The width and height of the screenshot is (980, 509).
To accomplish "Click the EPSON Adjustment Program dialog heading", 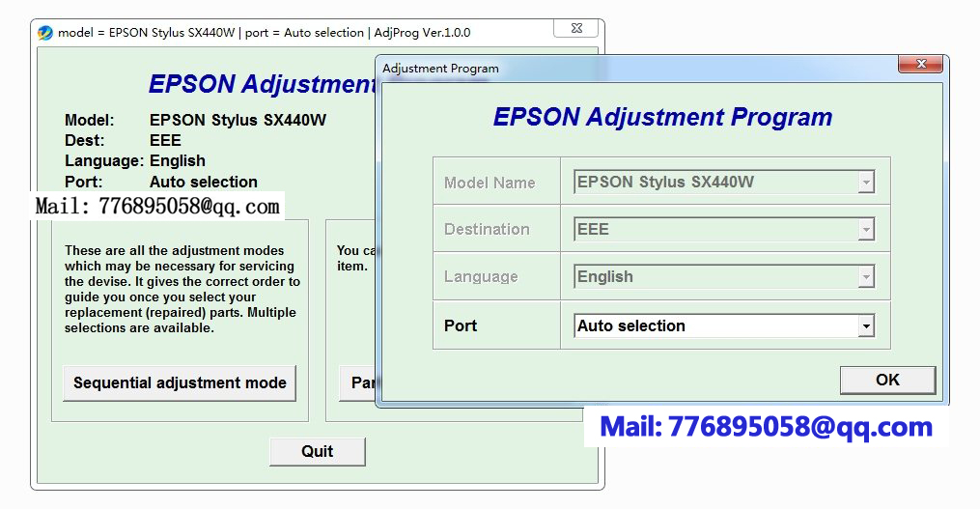I will coord(662,117).
